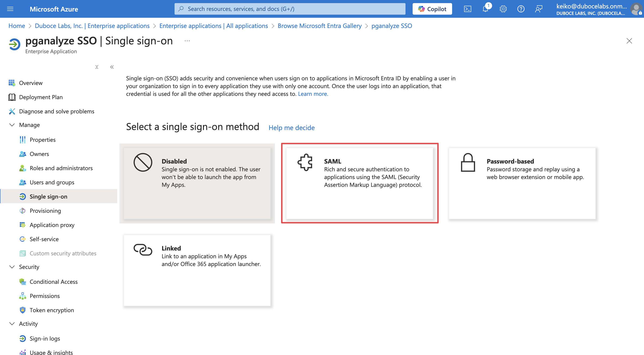Click the Users and groups icon

(22, 182)
